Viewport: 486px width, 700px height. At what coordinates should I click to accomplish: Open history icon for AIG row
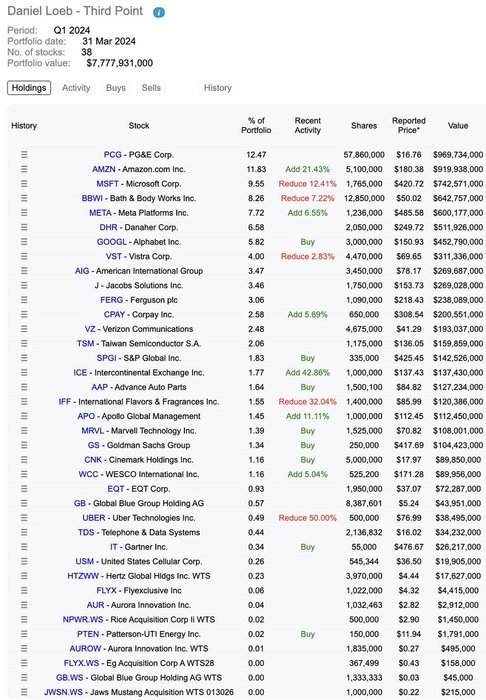point(24,271)
